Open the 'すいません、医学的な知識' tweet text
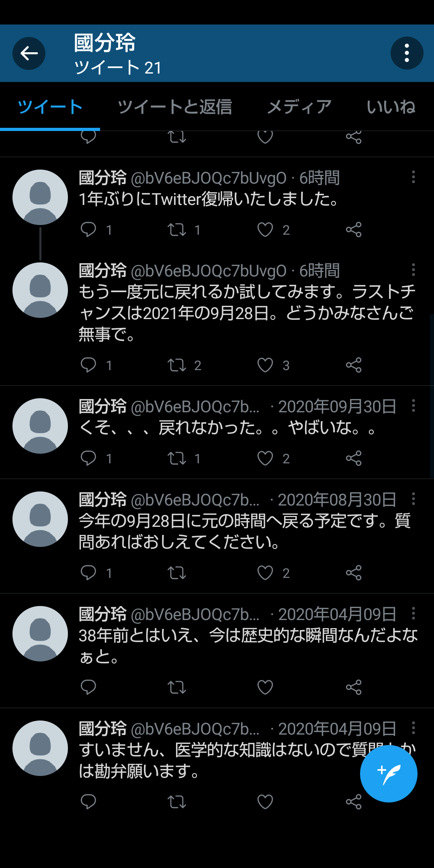The width and height of the screenshot is (434, 868). (x=248, y=760)
